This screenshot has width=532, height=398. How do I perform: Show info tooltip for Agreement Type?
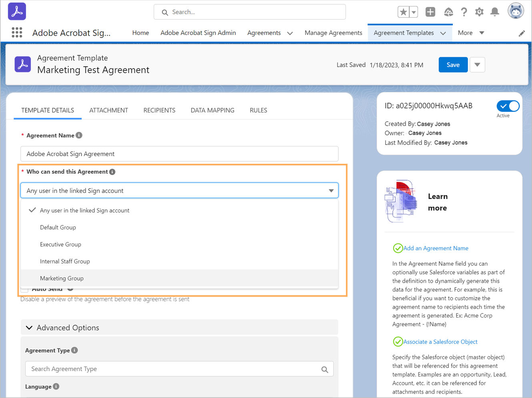(x=74, y=350)
